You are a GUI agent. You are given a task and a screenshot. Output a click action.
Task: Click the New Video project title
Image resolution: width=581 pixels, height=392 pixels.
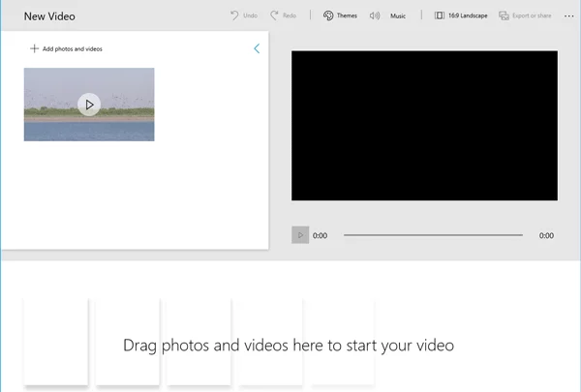pyautogui.click(x=49, y=16)
